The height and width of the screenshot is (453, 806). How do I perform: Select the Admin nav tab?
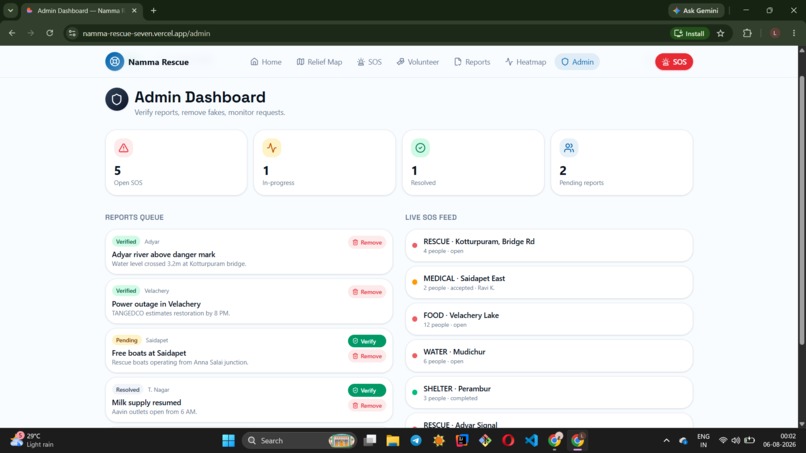pos(577,62)
